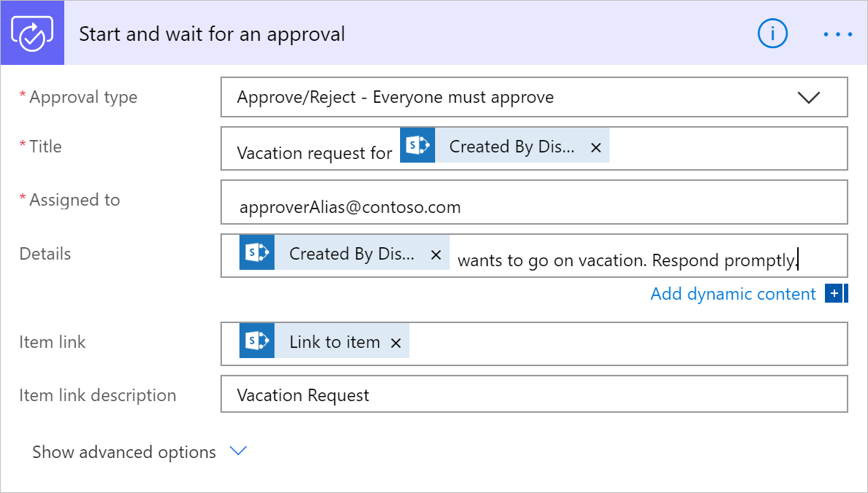Open the Approval type dropdown
Viewport: 868px width, 493px height.
pos(534,98)
